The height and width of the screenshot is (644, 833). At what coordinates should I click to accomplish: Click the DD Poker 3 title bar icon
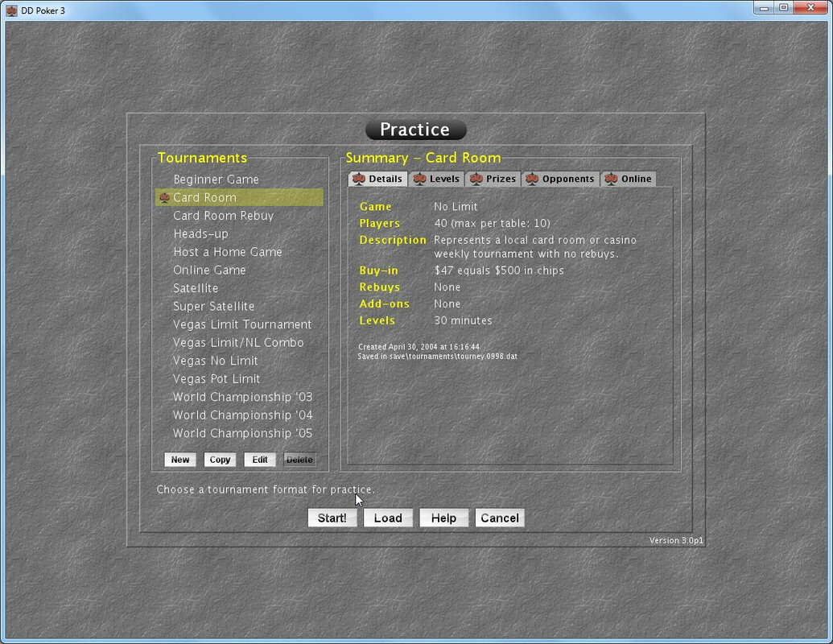pyautogui.click(x=11, y=10)
